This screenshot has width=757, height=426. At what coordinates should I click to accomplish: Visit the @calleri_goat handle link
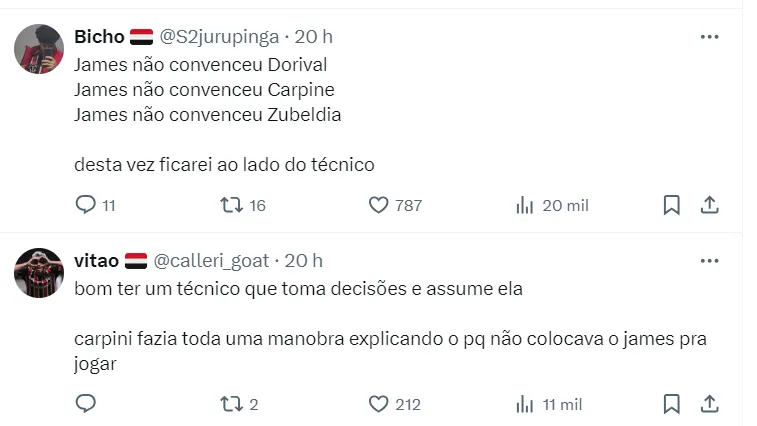[210, 261]
